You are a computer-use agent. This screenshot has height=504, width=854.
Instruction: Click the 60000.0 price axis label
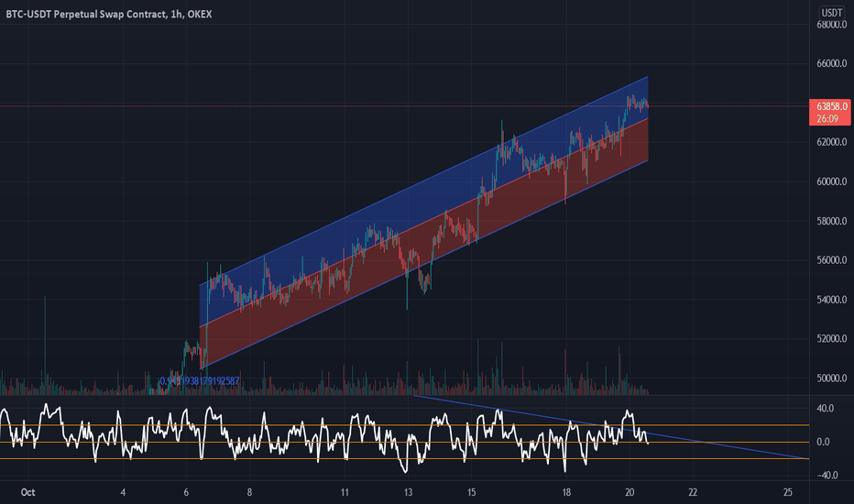832,181
